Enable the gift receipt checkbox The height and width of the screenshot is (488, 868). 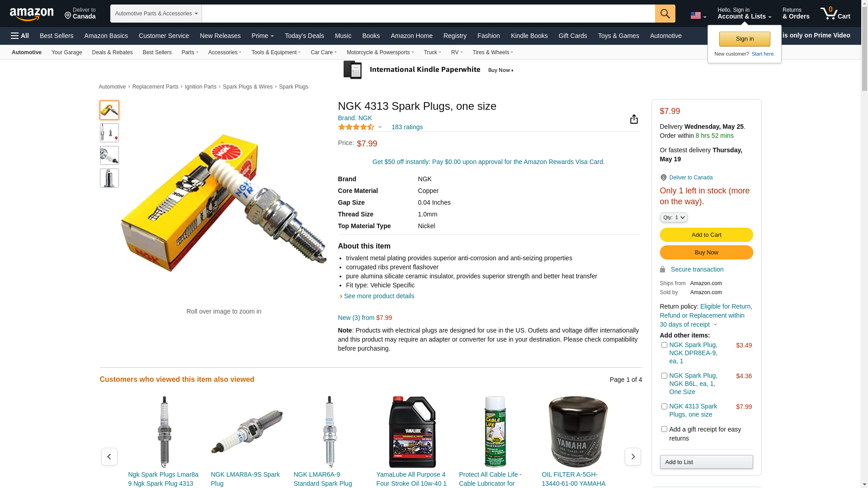tap(664, 429)
